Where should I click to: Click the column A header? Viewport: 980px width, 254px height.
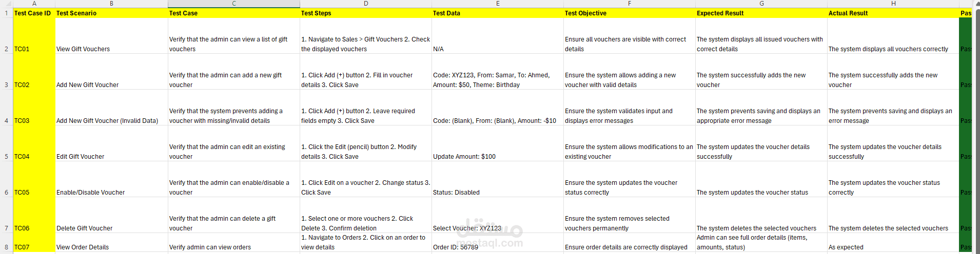tap(34, 4)
